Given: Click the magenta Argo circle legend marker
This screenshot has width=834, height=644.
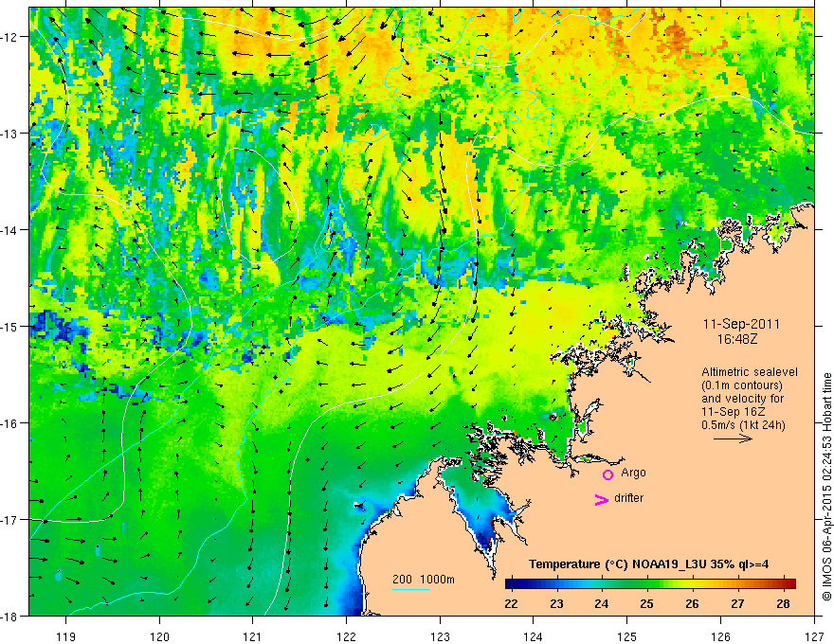Looking at the screenshot, I should click(x=607, y=474).
